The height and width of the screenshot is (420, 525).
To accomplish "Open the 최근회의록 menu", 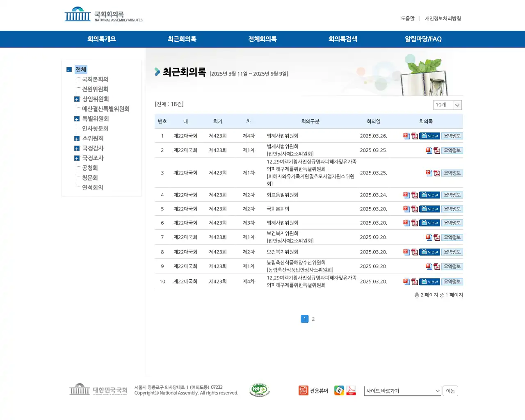I will pos(182,39).
